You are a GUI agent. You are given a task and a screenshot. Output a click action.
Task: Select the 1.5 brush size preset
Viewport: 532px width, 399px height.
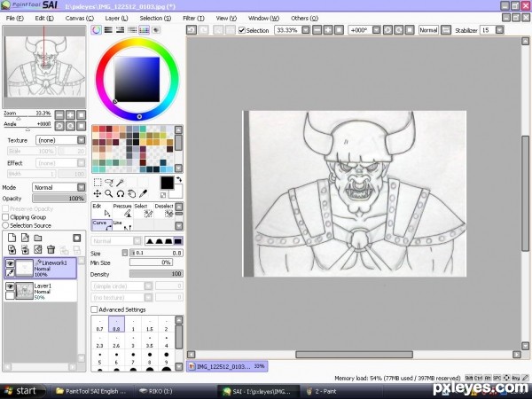click(x=150, y=325)
